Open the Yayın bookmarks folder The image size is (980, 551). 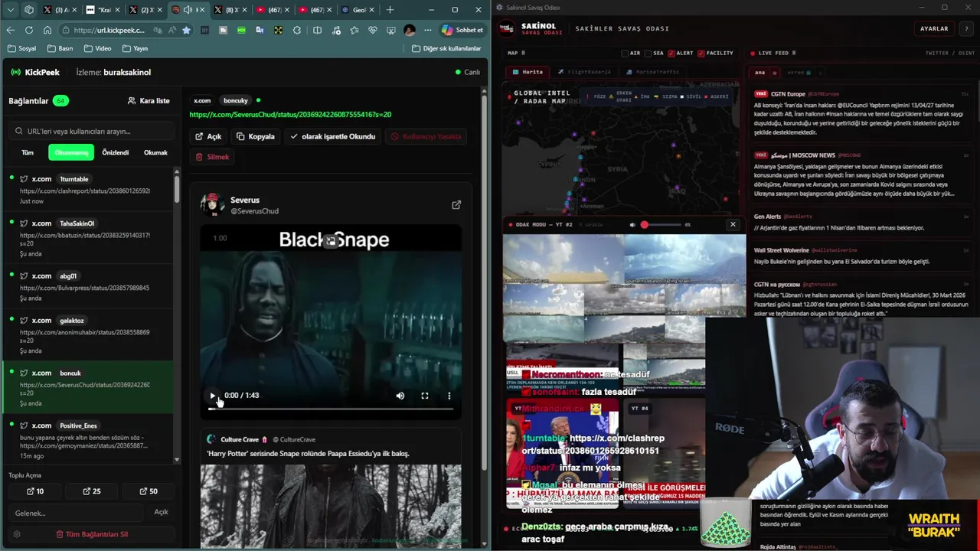pyautogui.click(x=134, y=48)
